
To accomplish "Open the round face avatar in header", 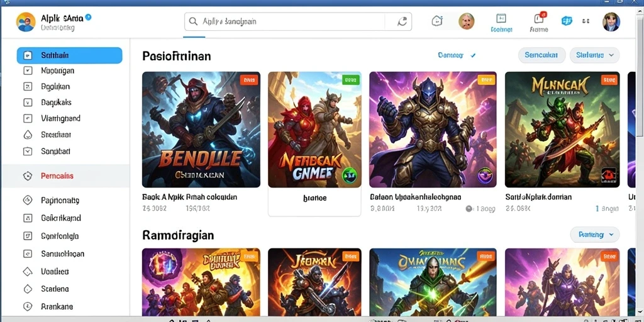I will [x=466, y=21].
